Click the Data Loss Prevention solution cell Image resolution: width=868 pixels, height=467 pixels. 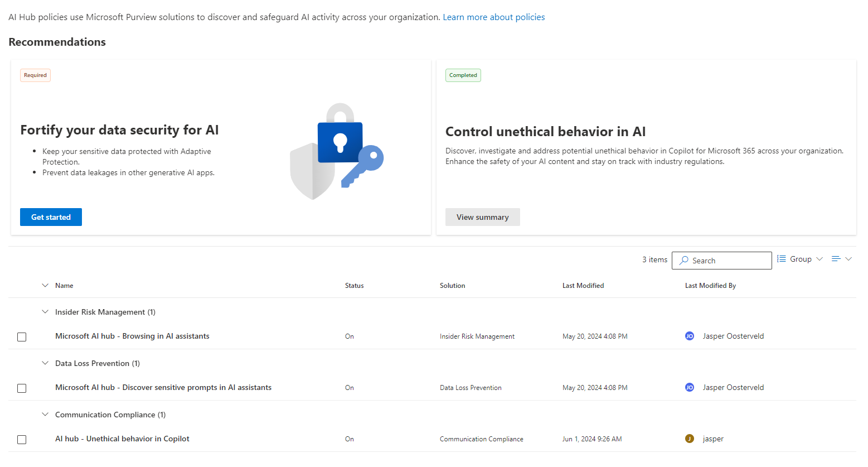(471, 388)
